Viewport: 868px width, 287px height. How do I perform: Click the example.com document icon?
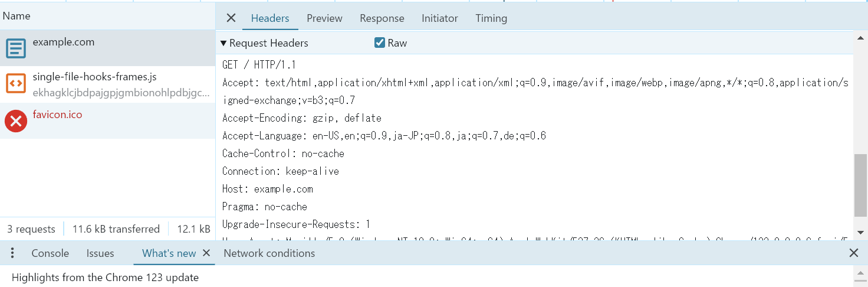pos(16,48)
